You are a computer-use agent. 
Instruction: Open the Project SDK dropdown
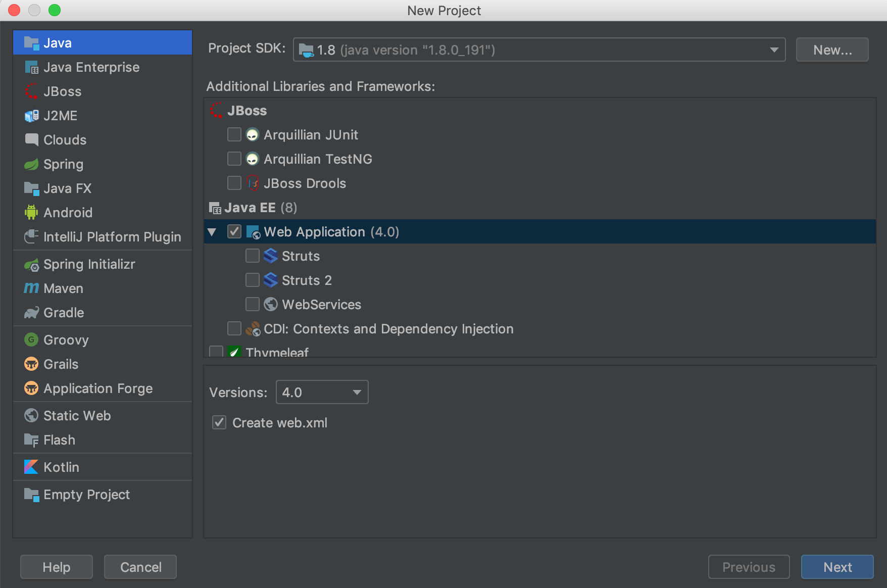point(539,50)
